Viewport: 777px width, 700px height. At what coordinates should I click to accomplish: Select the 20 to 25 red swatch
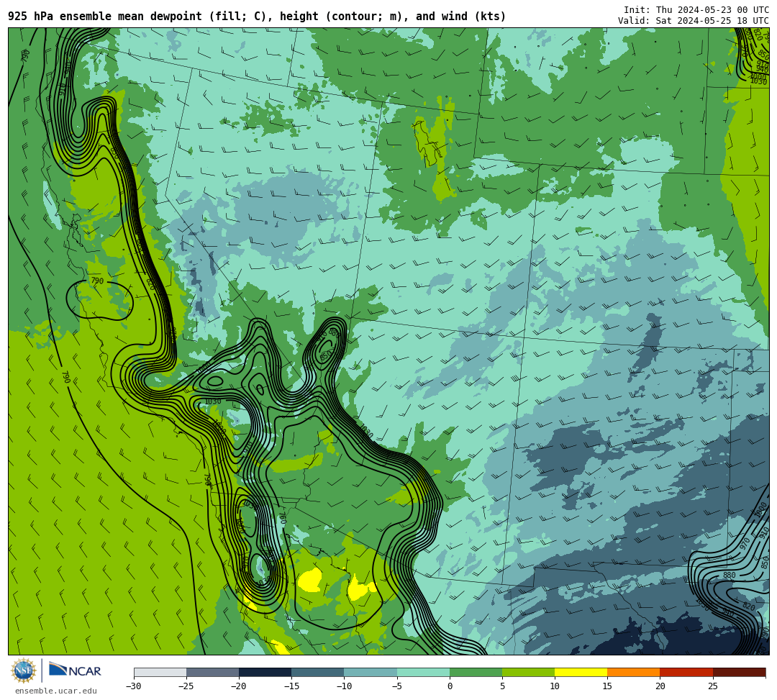(x=686, y=672)
